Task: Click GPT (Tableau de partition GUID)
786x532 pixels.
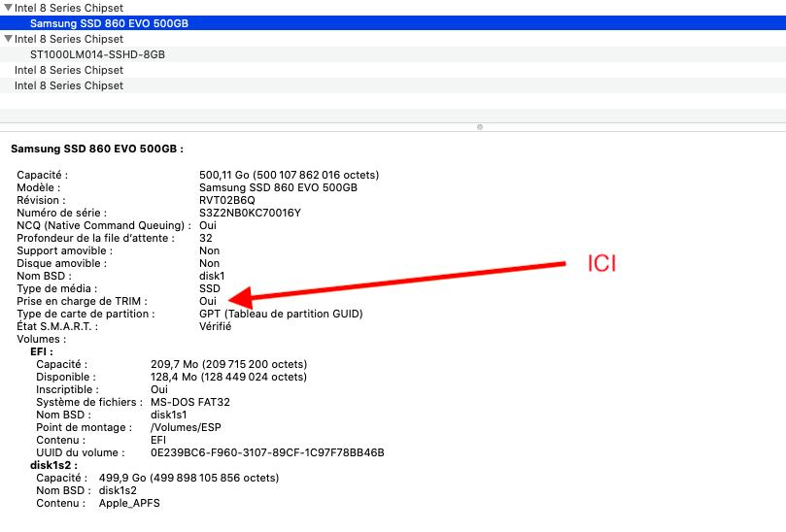Action: click(281, 314)
